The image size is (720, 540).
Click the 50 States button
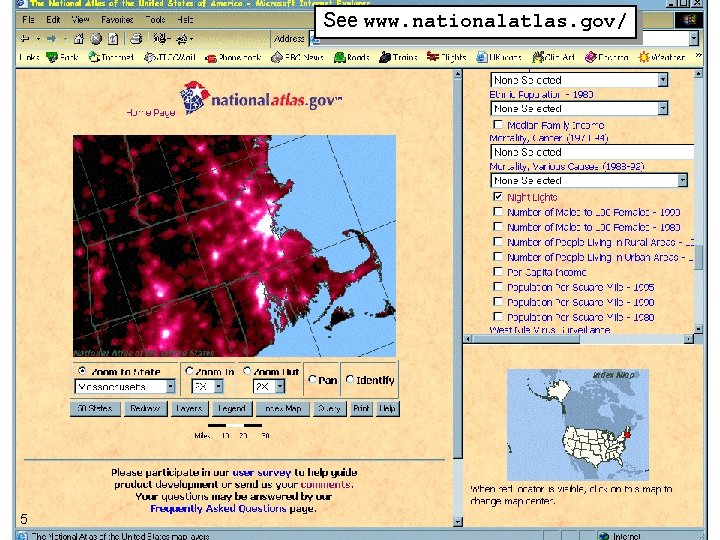[95, 408]
